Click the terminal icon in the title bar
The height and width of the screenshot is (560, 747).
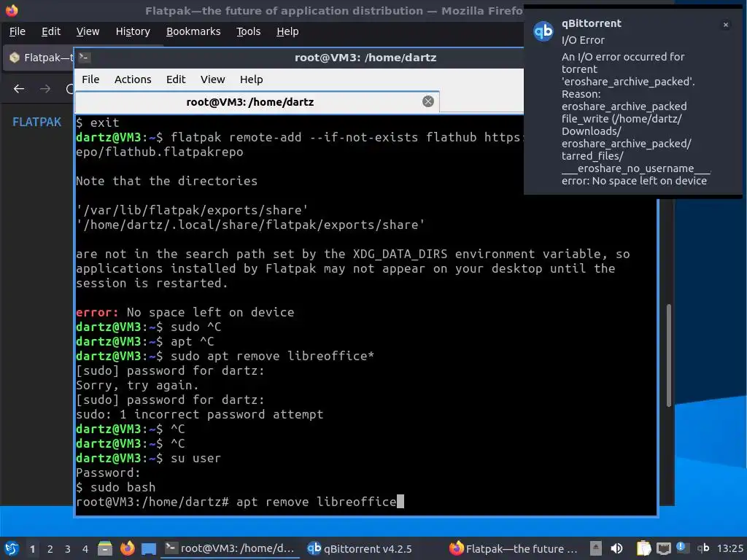[85, 57]
